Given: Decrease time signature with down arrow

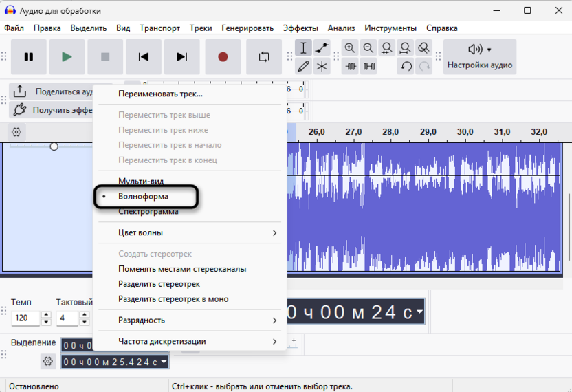Looking at the screenshot, I should (85, 322).
